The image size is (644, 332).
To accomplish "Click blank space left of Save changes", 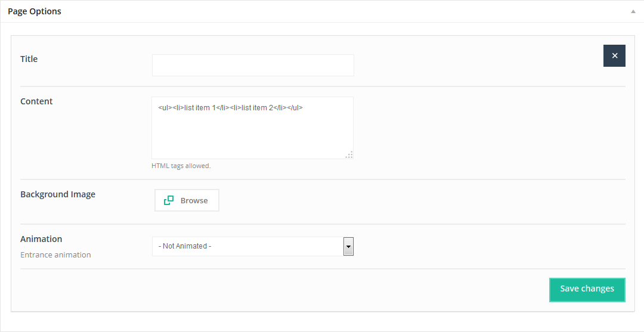I will (298, 289).
